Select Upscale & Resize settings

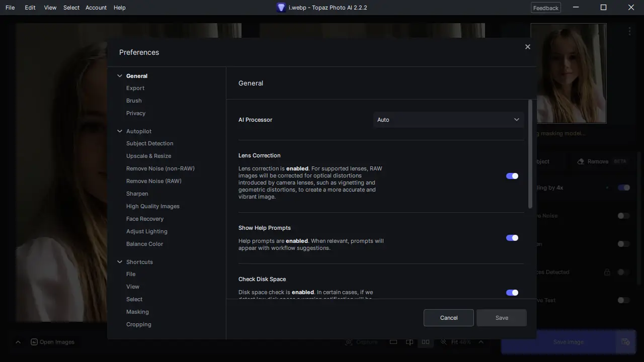(x=149, y=156)
